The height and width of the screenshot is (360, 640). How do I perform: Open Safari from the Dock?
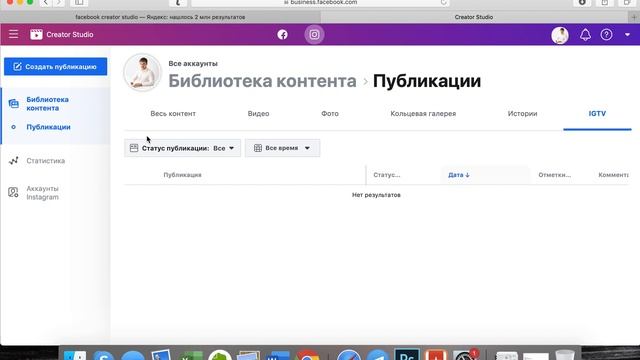pos(349,354)
